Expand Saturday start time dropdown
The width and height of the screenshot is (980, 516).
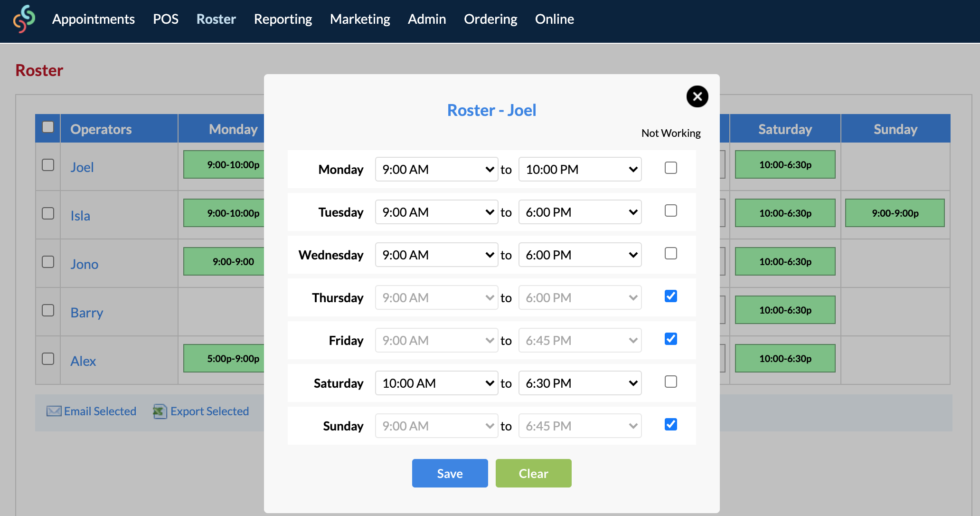coord(436,383)
